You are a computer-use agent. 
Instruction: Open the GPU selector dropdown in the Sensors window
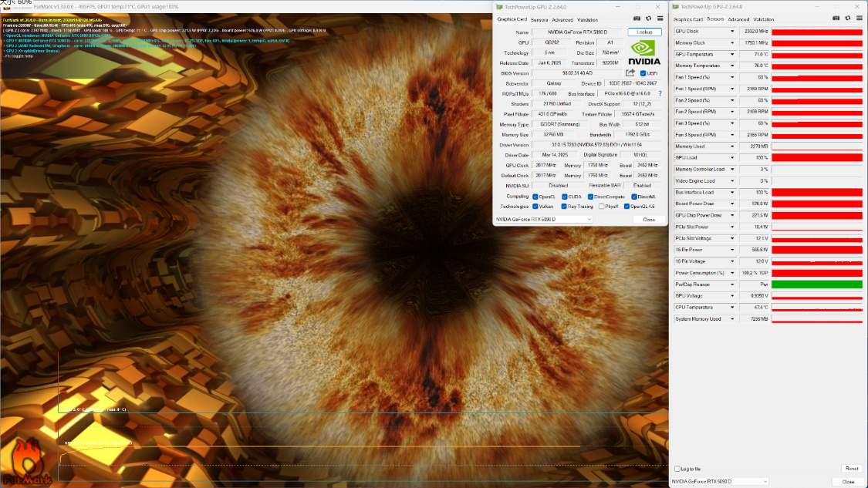tap(719, 481)
